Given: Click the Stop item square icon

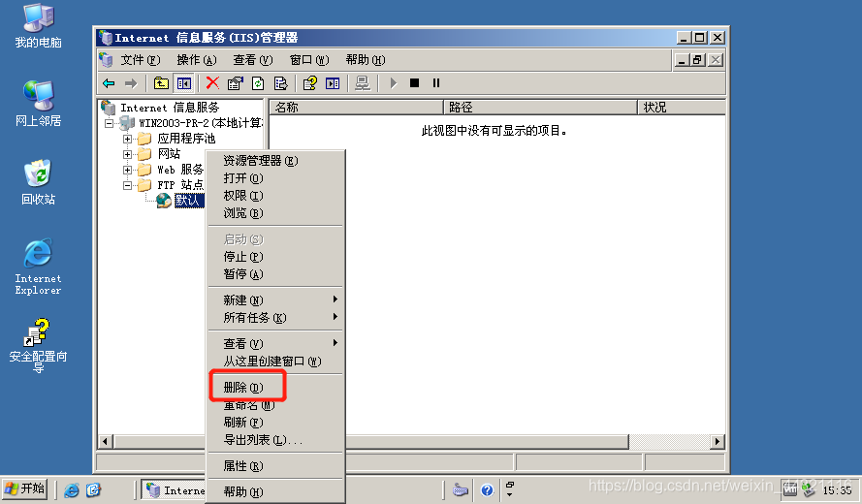Looking at the screenshot, I should (414, 83).
